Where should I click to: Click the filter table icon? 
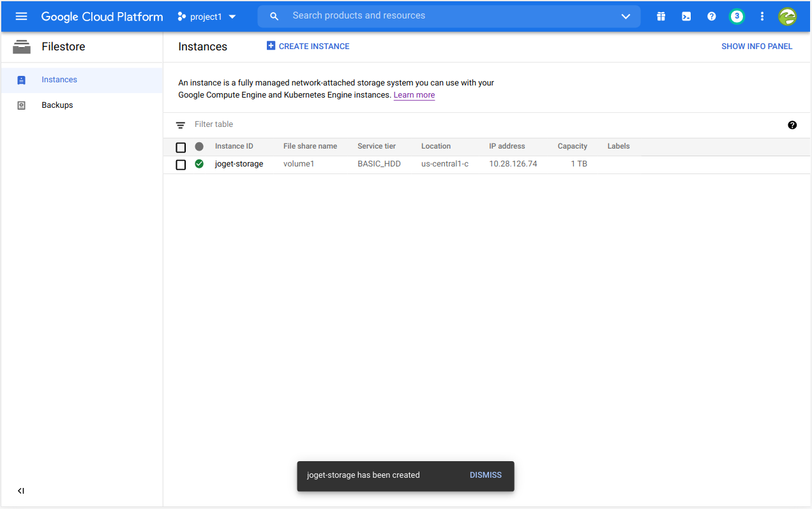(181, 125)
